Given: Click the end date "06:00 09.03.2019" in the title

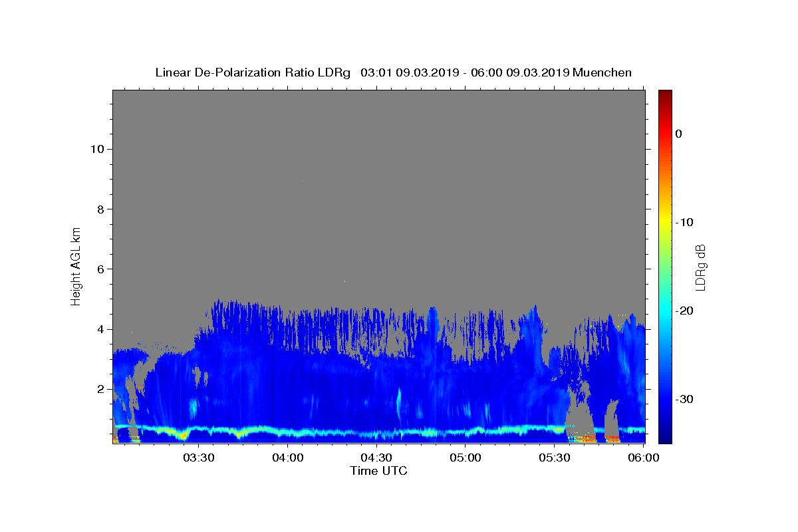Looking at the screenshot, I should coord(520,72).
